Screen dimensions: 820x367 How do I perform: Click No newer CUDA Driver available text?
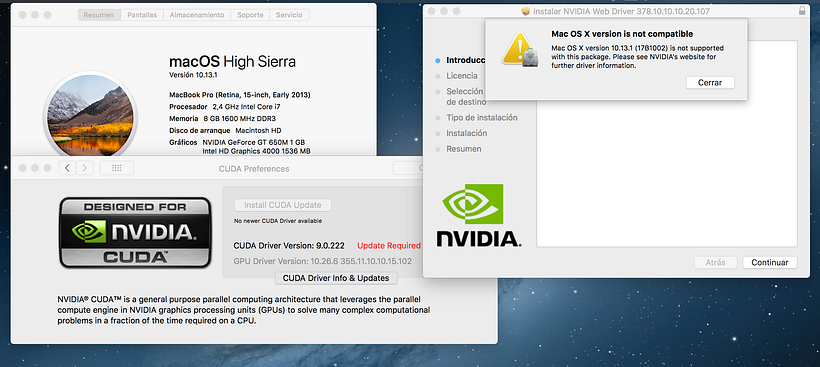[278, 221]
